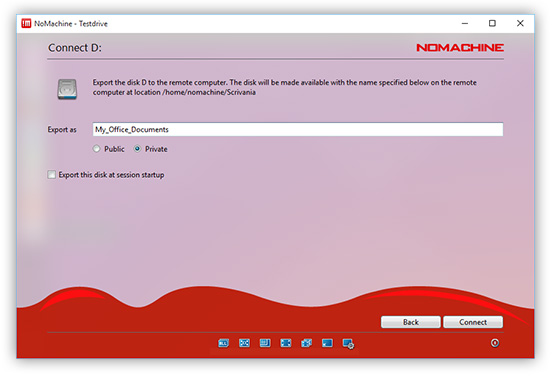The width and height of the screenshot is (552, 378).
Task: Click the round red icon at bottom right
Action: point(495,343)
